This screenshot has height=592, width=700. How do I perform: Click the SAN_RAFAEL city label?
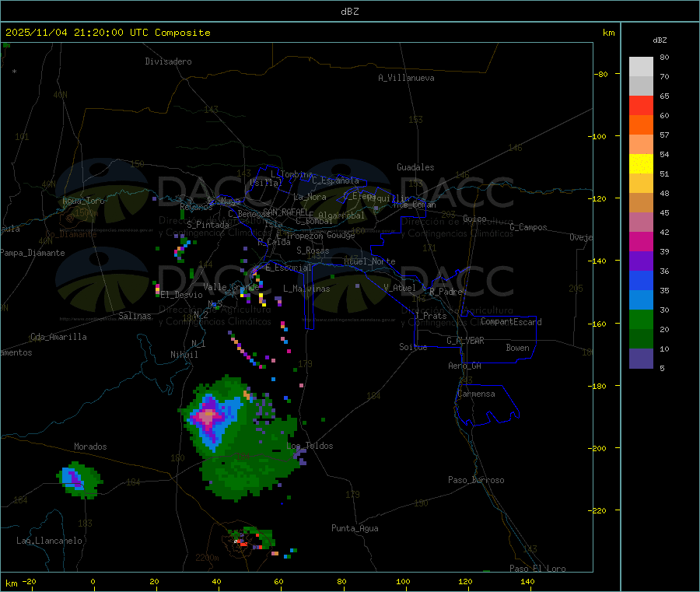click(x=285, y=212)
